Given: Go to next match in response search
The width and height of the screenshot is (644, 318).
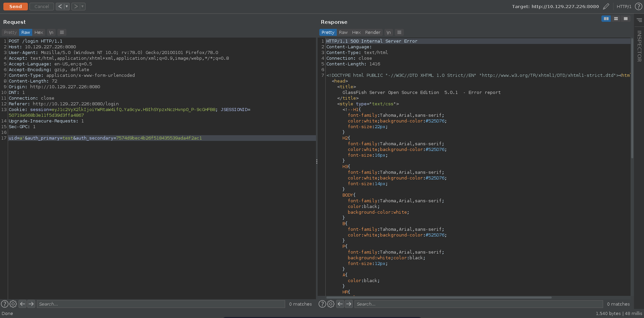Looking at the screenshot, I should 349,304.
